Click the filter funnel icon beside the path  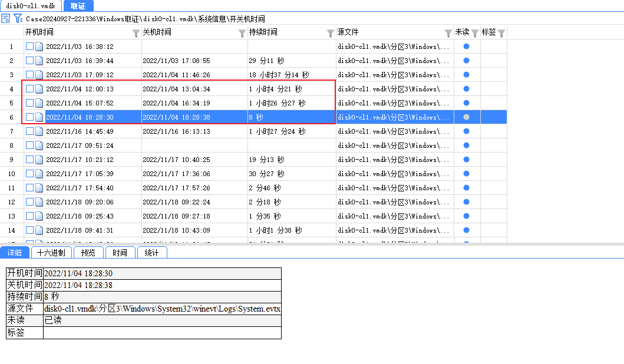pyautogui.click(x=18, y=19)
